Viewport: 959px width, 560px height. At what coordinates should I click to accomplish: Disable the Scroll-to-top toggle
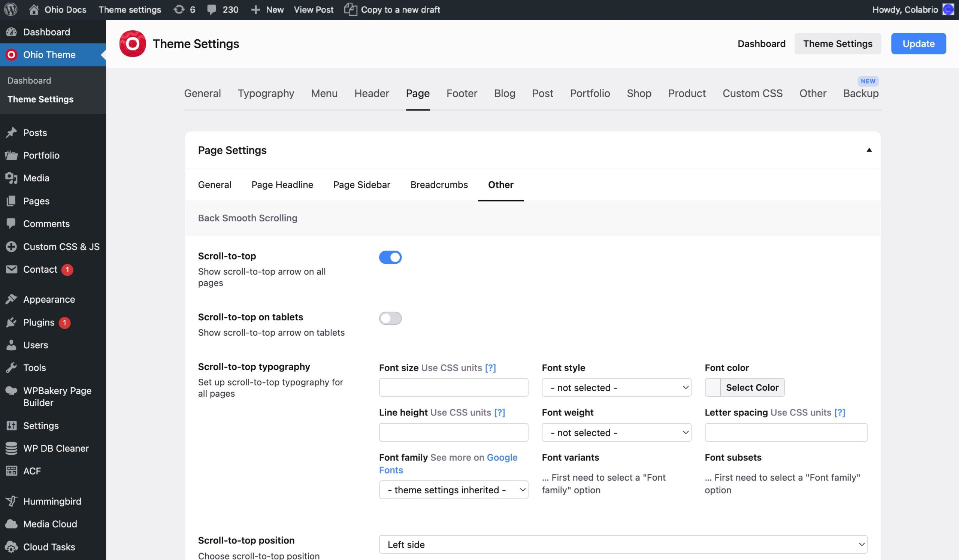(x=390, y=257)
